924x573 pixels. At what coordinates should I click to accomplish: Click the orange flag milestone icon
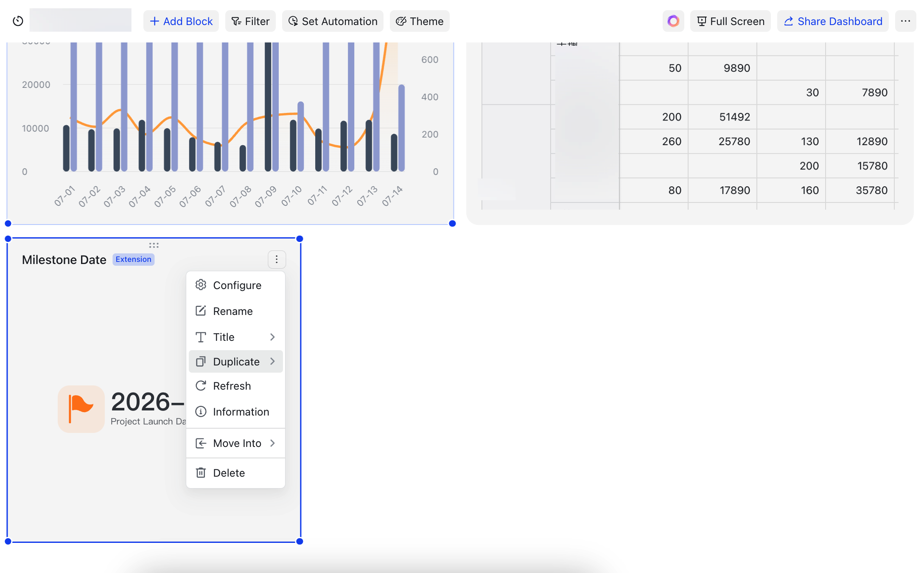pyautogui.click(x=81, y=409)
